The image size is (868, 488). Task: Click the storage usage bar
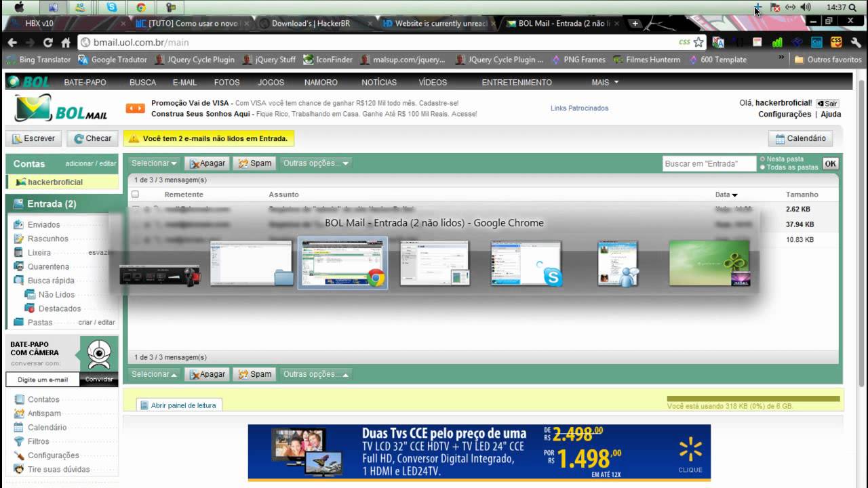(753, 399)
